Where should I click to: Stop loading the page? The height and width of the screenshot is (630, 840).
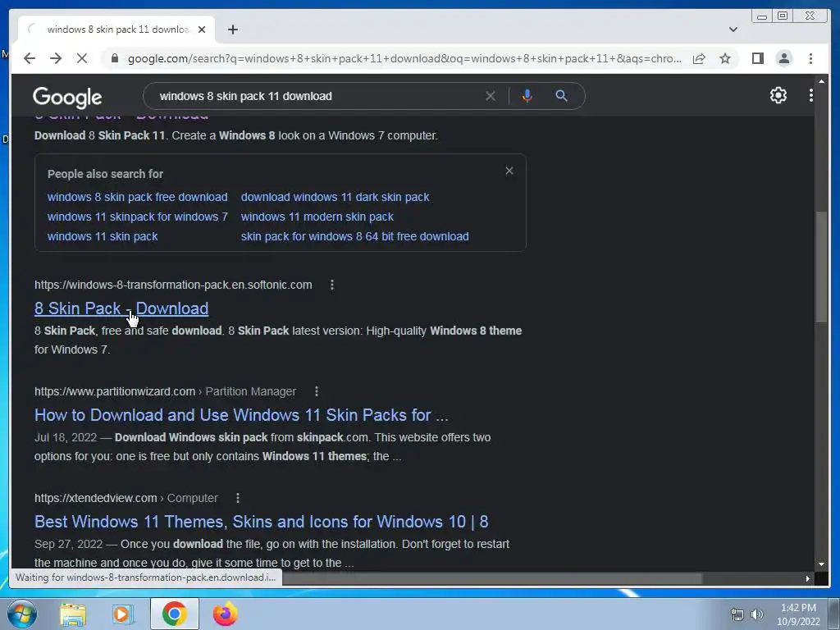82,58
